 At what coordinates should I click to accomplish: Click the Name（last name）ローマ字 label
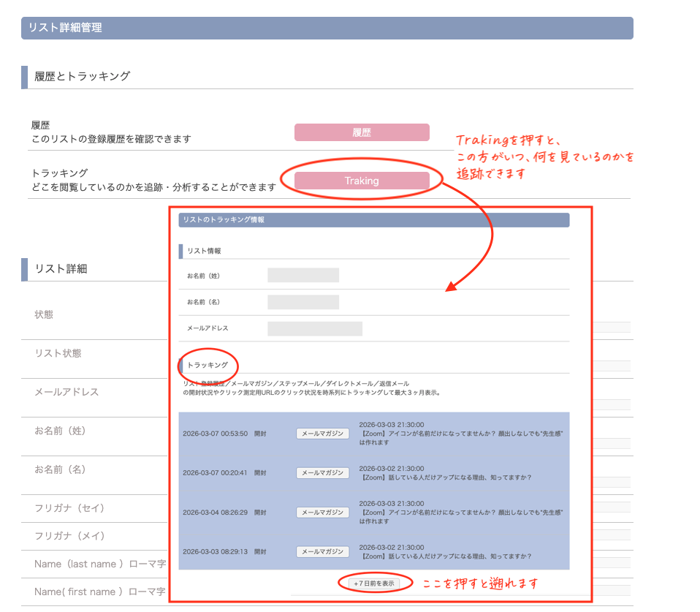point(100,564)
